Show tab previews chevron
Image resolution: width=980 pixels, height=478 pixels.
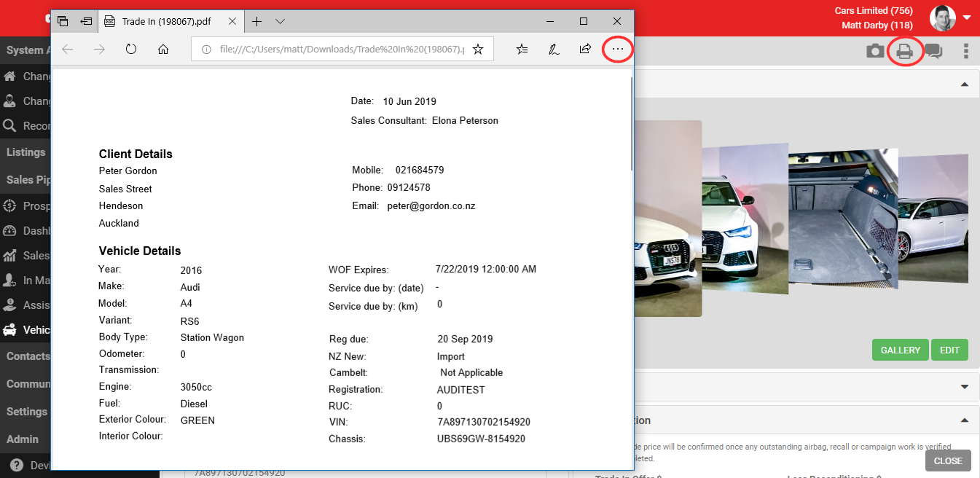click(x=280, y=21)
